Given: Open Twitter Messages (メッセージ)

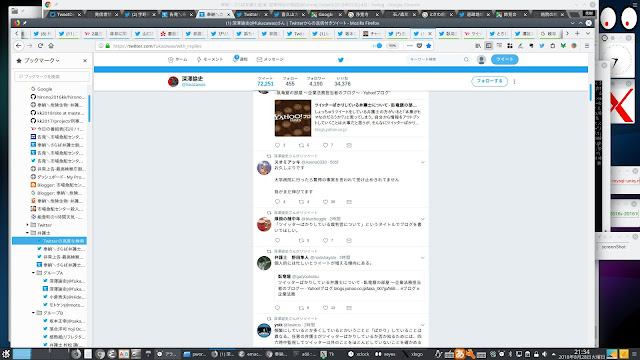Looking at the screenshot, I should point(270,60).
